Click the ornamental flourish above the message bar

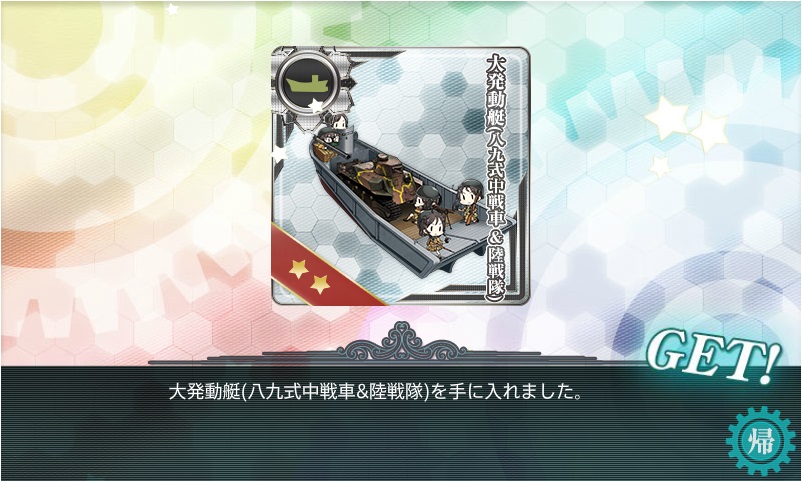[x=401, y=342]
